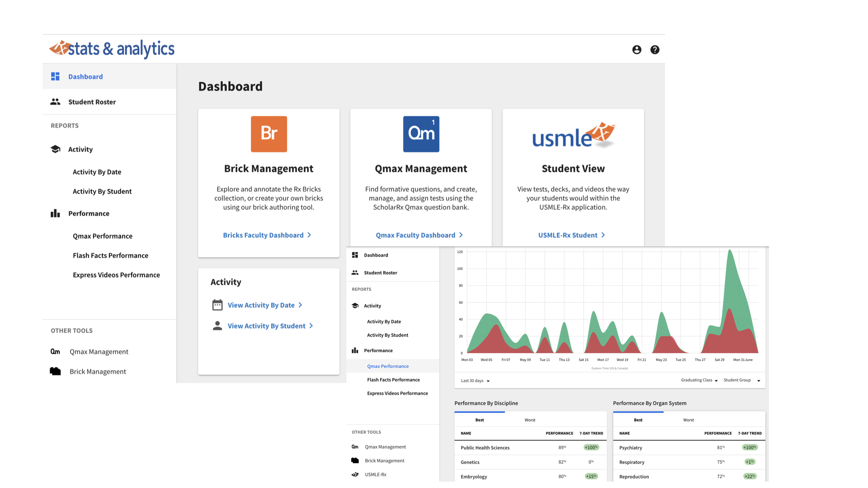Click the stats & analytics logo
This screenshot has height=488, width=868.
pyautogui.click(x=112, y=49)
